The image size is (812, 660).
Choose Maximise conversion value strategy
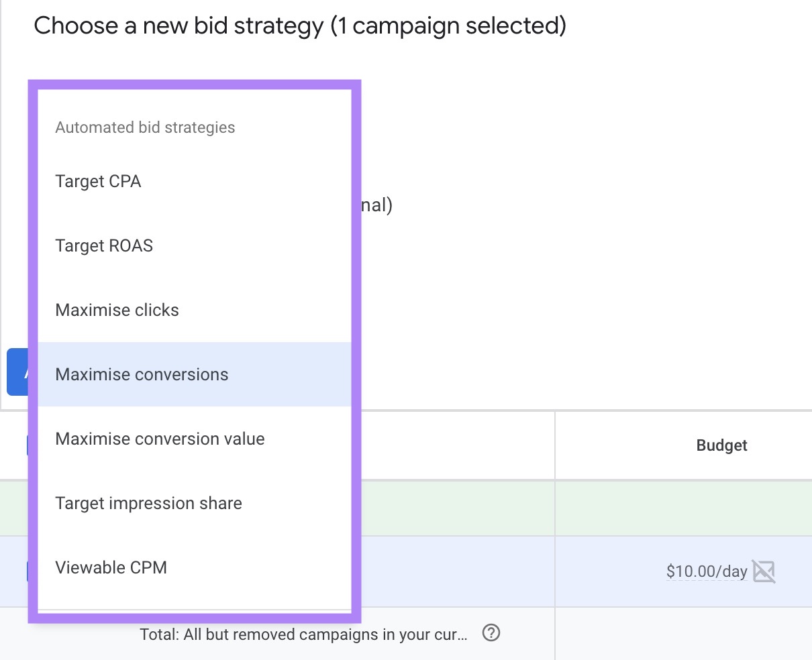pyautogui.click(x=160, y=439)
